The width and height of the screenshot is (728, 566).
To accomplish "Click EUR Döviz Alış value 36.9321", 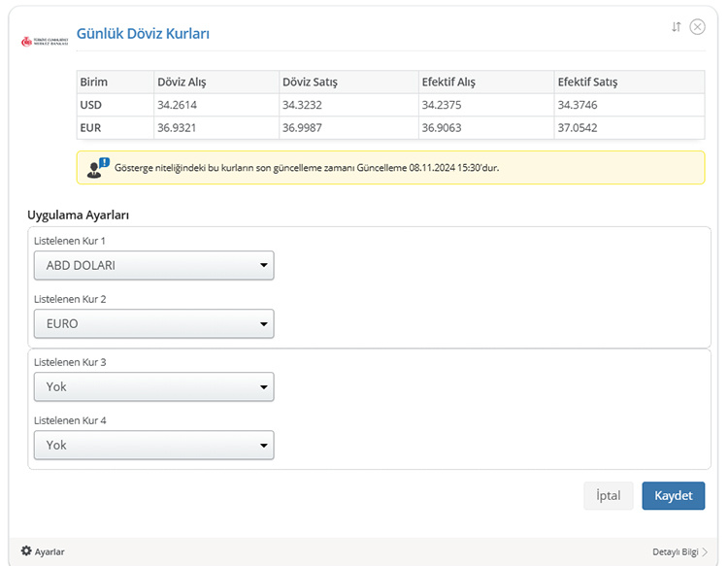I will coord(177,128).
